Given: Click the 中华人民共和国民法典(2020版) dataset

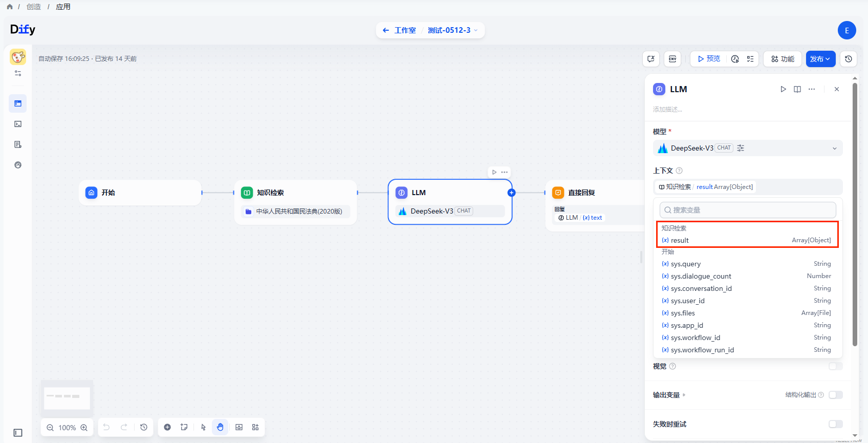Looking at the screenshot, I should click(x=296, y=211).
